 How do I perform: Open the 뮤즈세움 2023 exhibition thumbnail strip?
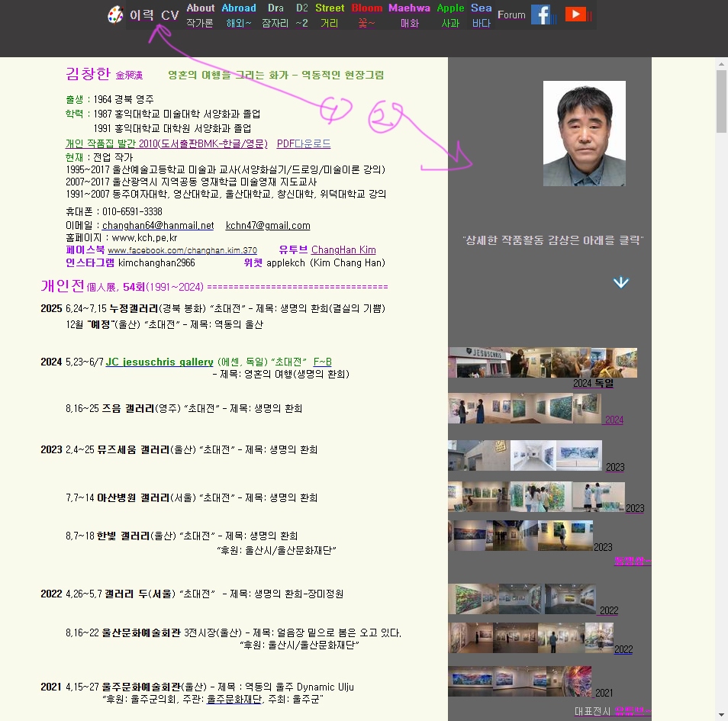525,455
